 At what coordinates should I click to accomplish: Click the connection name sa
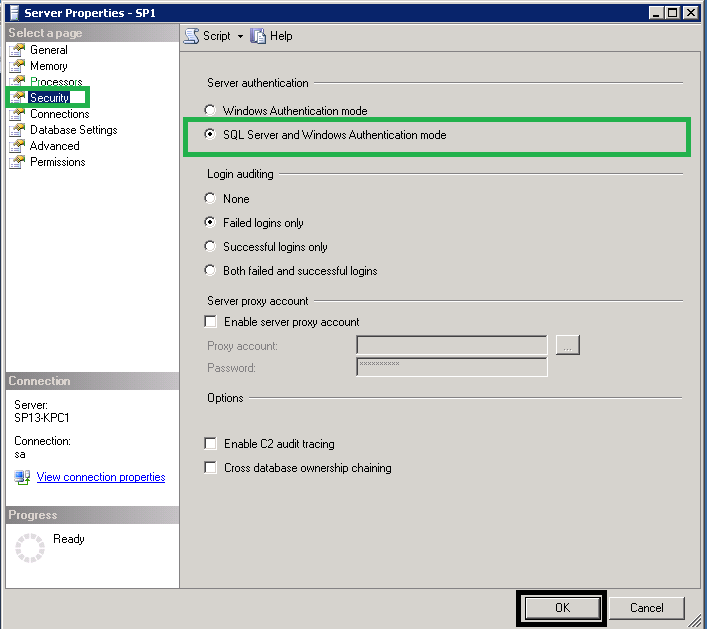tap(20, 455)
